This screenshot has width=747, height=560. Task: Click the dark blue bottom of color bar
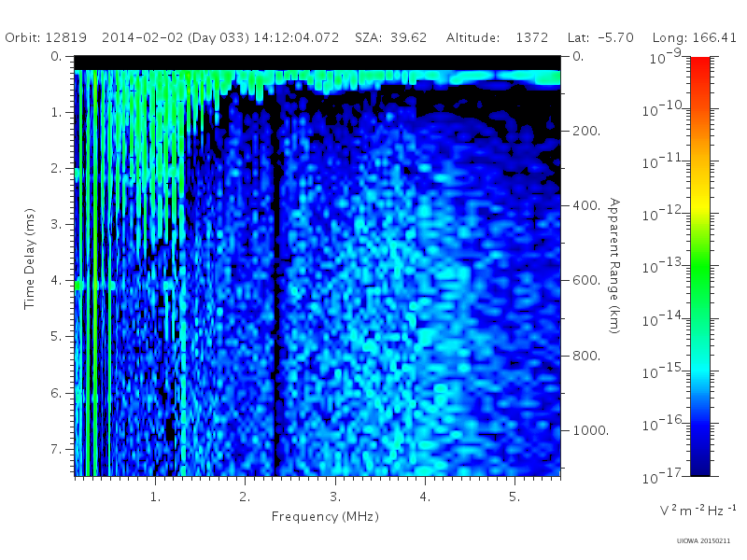coord(700,467)
